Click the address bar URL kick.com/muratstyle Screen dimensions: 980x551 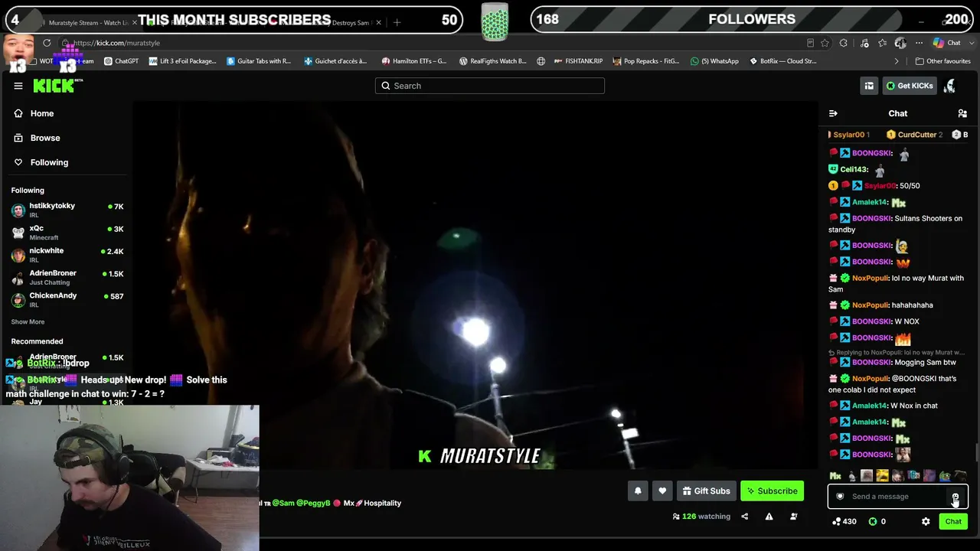click(116, 43)
